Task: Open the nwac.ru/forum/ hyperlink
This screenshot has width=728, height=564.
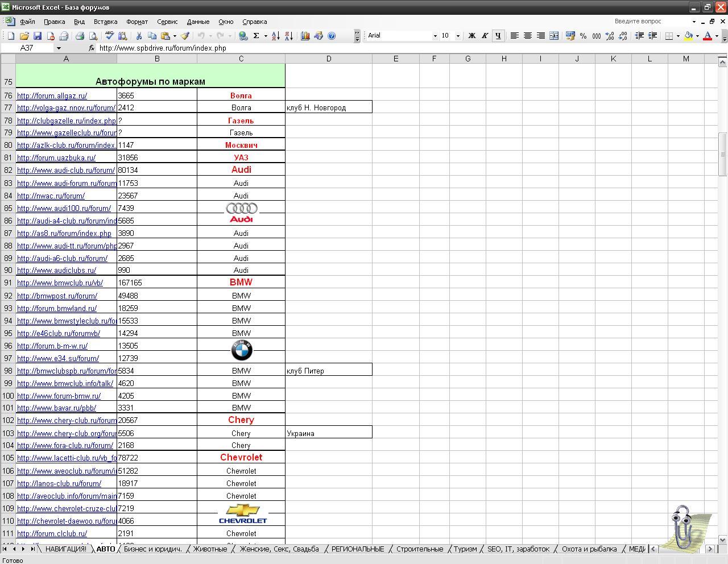Action: click(x=51, y=196)
